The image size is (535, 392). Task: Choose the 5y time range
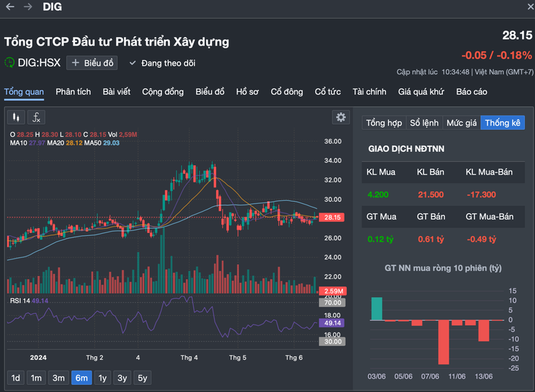point(143,378)
